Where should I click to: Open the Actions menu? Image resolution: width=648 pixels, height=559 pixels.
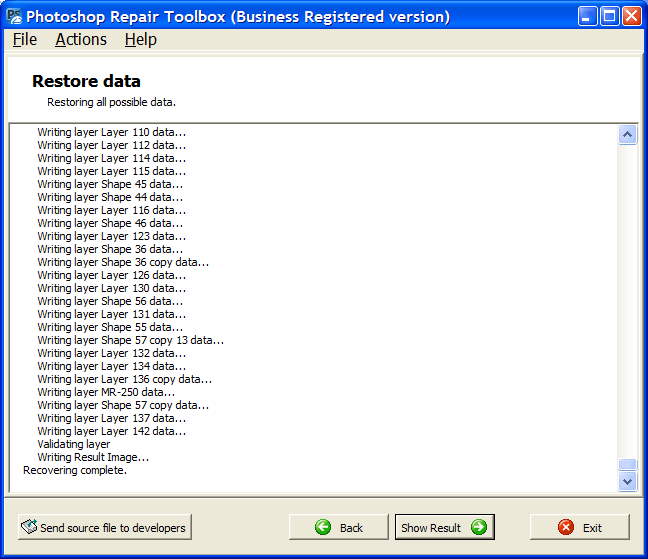coord(81,40)
